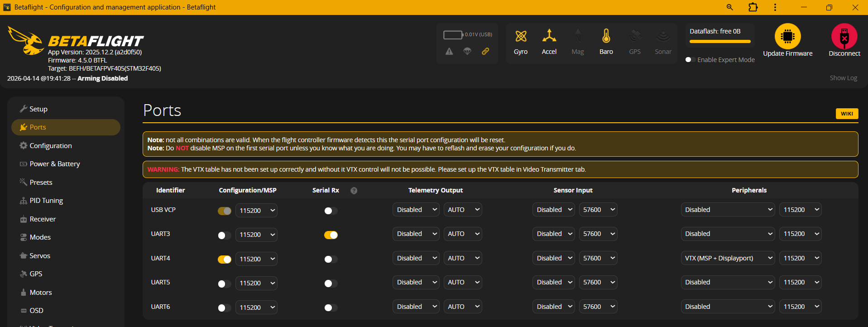Open browser extensions puzzle icon
The height and width of the screenshot is (327, 868).
(753, 7)
